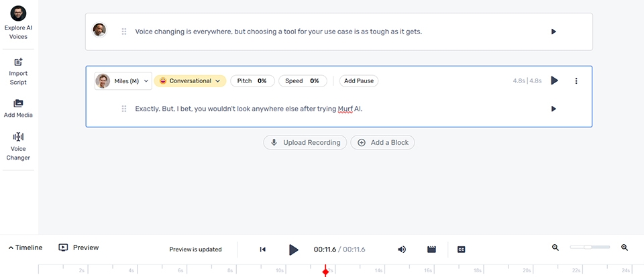Click the red playhead marker on timeline
Screen dimensions: 644x277
326,272
